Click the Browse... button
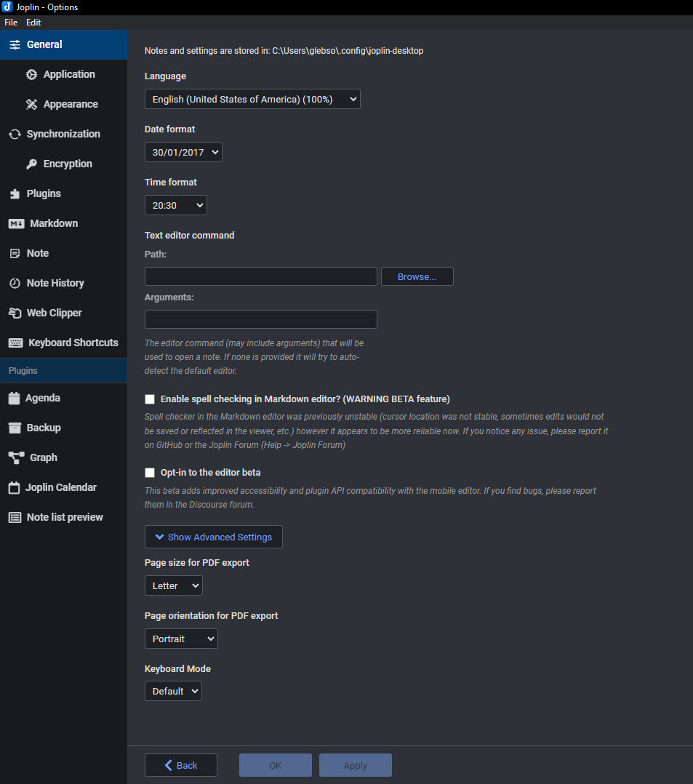 [x=417, y=276]
